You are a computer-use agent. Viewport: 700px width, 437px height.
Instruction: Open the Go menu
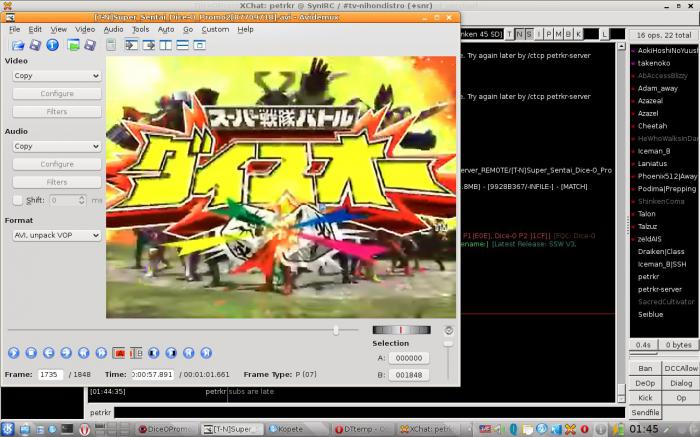[188, 29]
